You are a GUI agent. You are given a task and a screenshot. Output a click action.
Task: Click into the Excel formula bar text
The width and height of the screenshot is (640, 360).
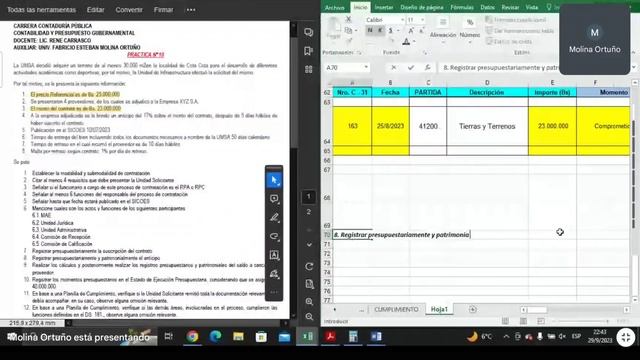click(x=500, y=67)
